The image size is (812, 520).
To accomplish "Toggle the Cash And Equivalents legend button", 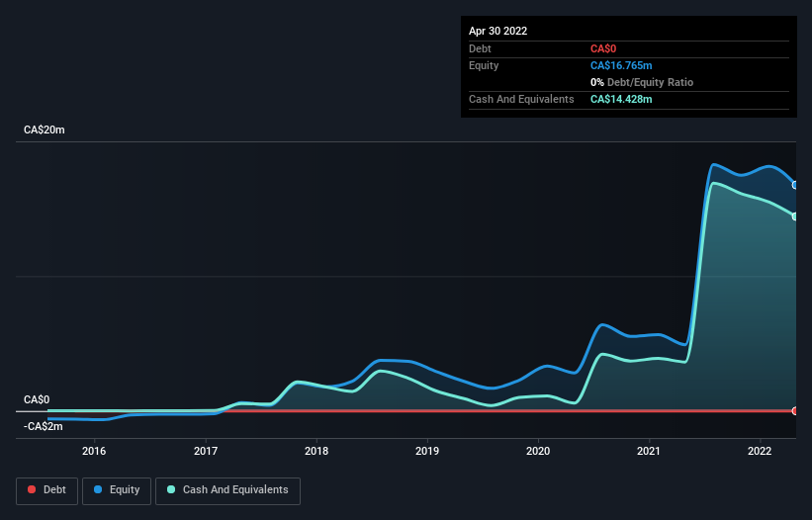I will tap(227, 490).
